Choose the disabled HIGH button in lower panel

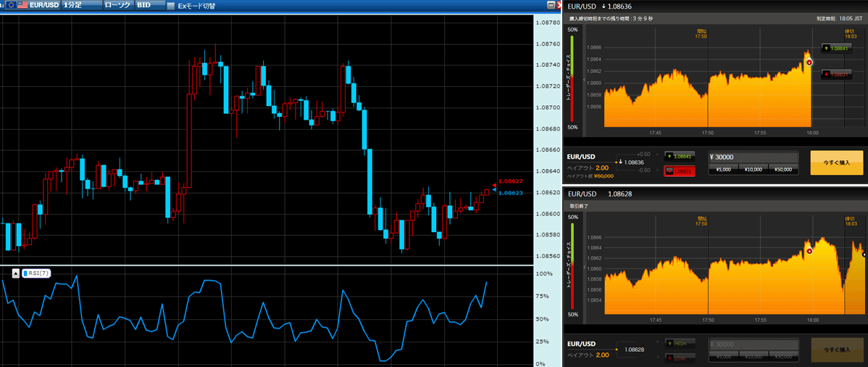tap(680, 343)
